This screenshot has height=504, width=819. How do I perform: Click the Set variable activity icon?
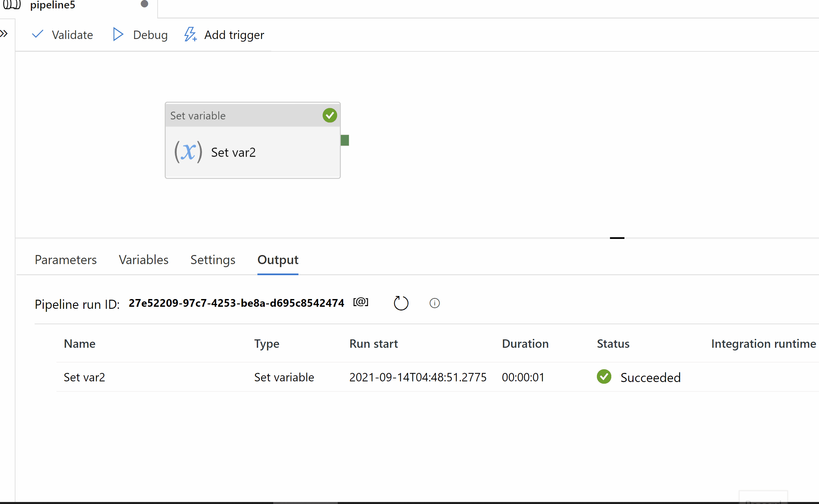187,152
